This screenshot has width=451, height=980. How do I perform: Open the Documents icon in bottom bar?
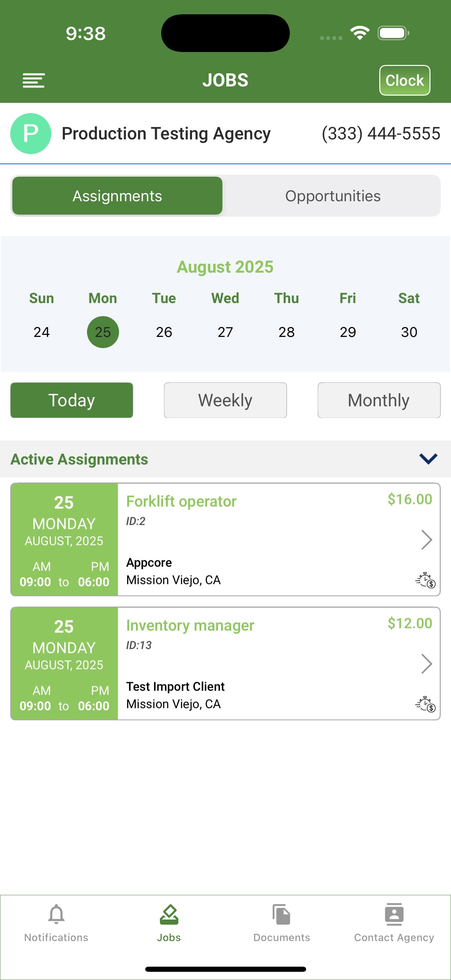click(x=282, y=914)
